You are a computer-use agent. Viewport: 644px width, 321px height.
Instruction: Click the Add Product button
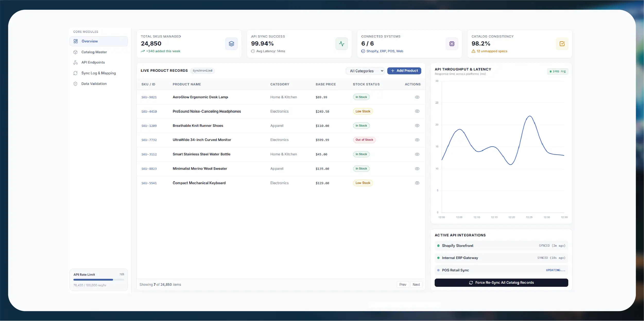click(x=404, y=71)
